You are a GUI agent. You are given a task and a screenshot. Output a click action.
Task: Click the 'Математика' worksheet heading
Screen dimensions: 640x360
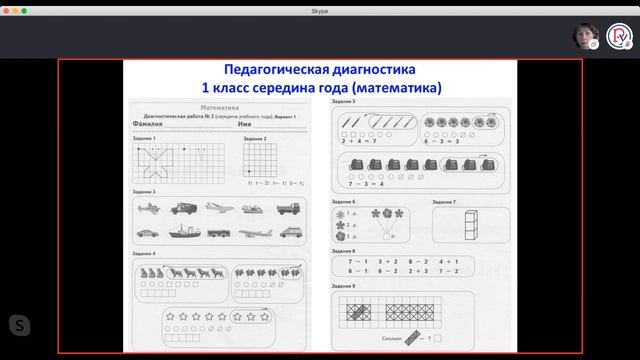tap(220, 107)
